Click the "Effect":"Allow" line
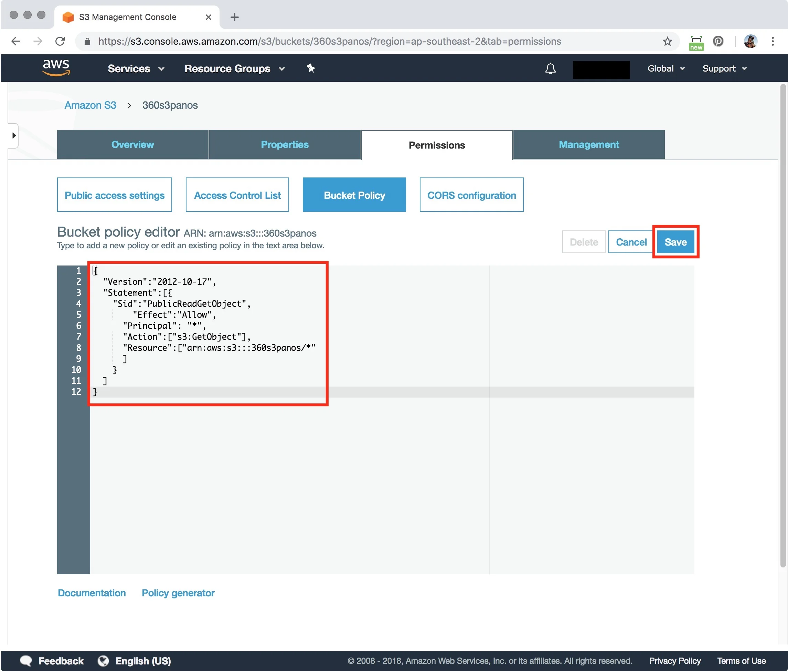 tap(174, 315)
